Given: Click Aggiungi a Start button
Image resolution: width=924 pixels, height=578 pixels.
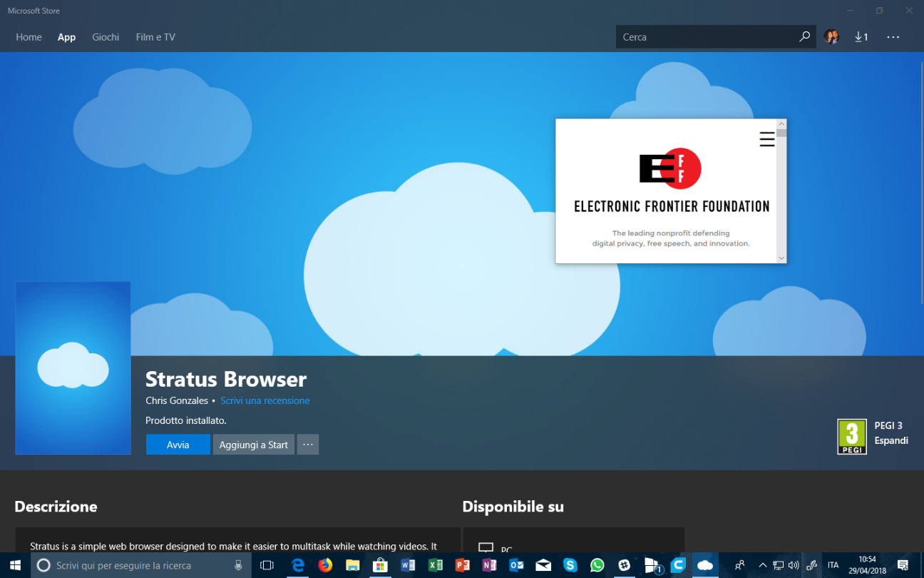Looking at the screenshot, I should (253, 445).
